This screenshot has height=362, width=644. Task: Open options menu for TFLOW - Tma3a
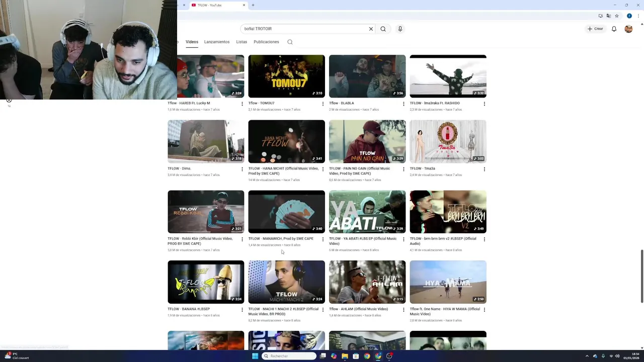coord(485,169)
